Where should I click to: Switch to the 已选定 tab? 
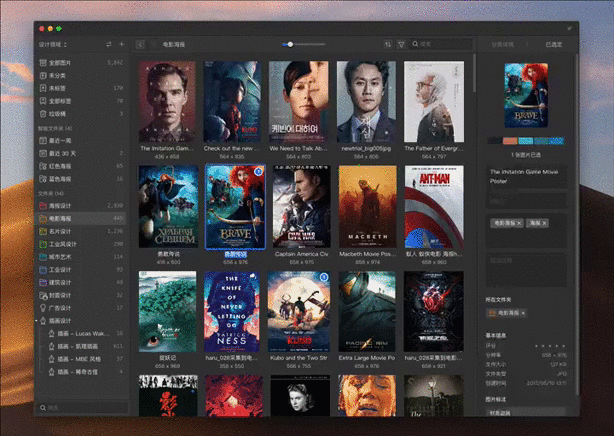554,45
